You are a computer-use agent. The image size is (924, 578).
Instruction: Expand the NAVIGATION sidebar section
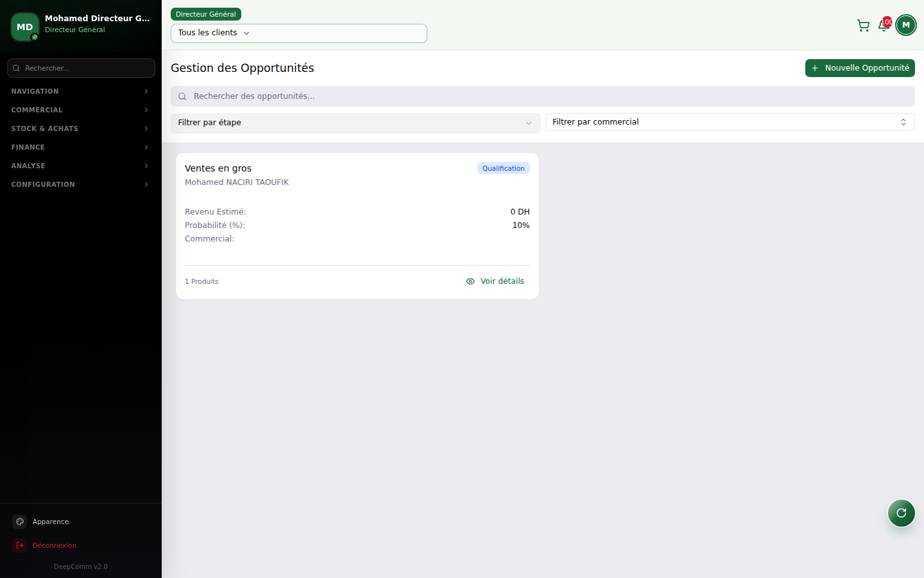click(81, 91)
